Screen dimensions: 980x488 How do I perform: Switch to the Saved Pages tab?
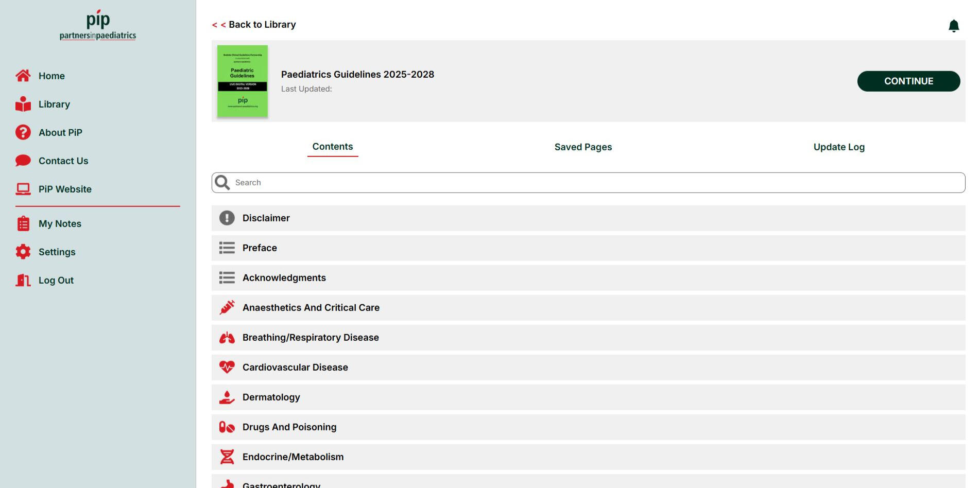(x=582, y=147)
